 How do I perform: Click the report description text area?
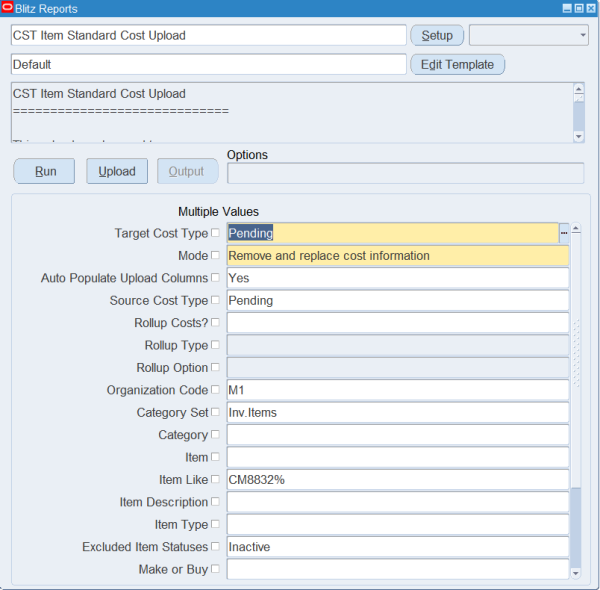click(x=292, y=112)
